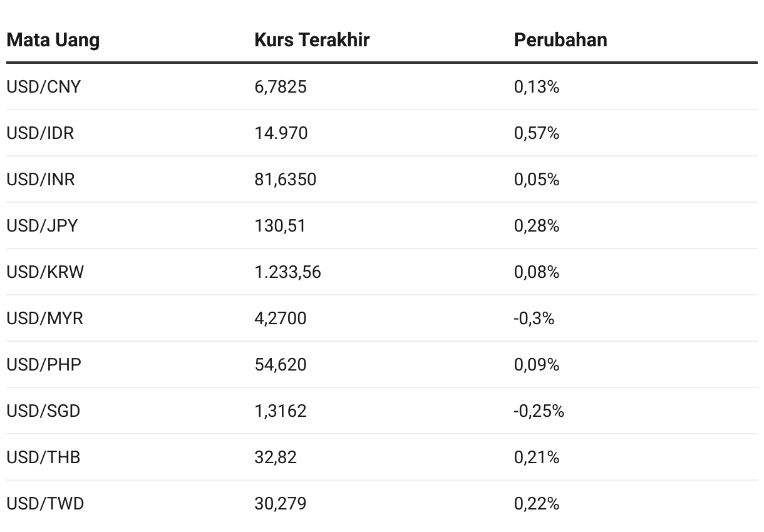Select the USD/KRW row label

(x=45, y=272)
